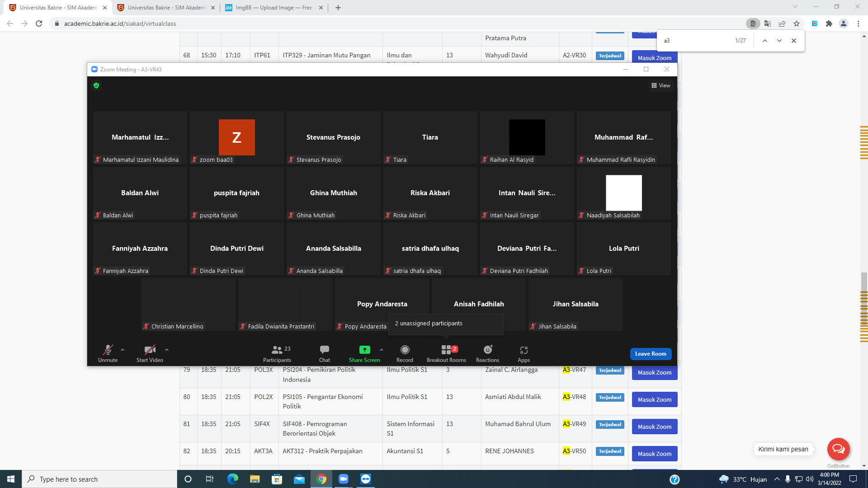Click the translate page icon

(x=768, y=23)
